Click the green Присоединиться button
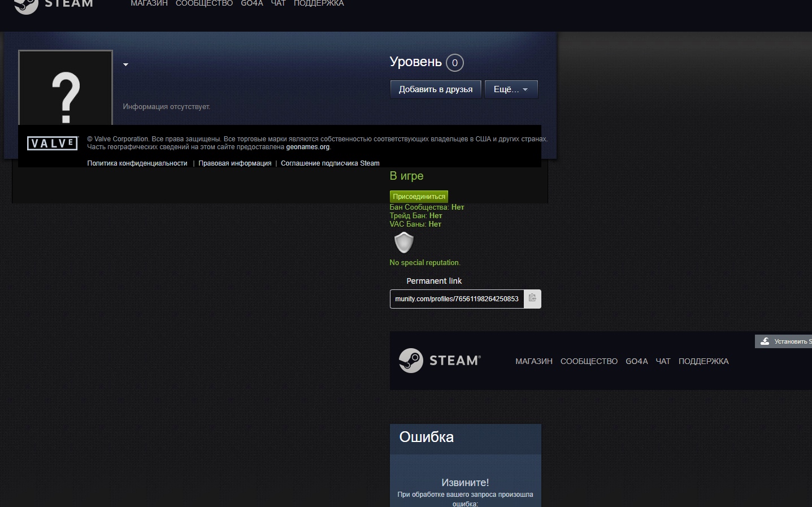The height and width of the screenshot is (507, 812). pos(419,197)
